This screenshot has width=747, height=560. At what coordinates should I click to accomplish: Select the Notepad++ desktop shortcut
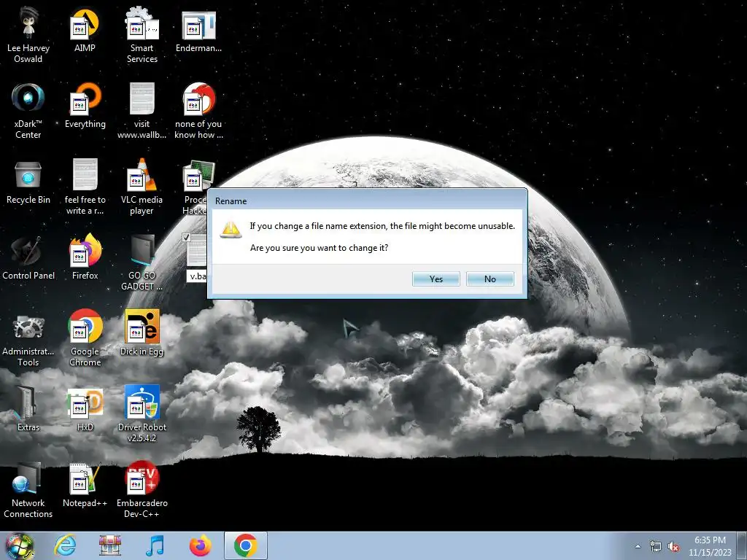(x=85, y=486)
